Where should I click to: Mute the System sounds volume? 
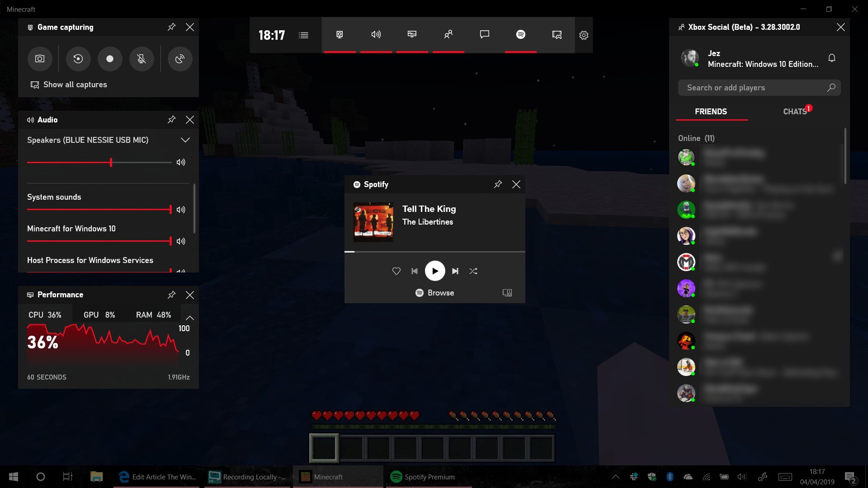181,210
